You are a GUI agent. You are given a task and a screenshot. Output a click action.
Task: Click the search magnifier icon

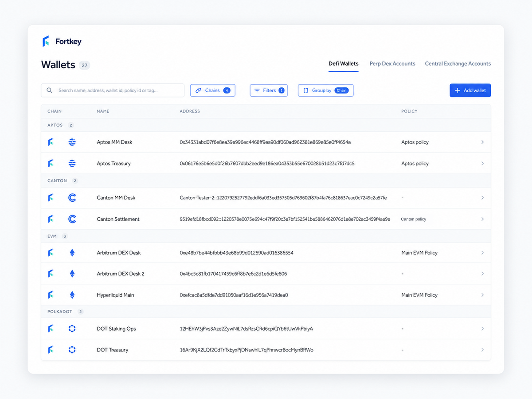pyautogui.click(x=50, y=90)
